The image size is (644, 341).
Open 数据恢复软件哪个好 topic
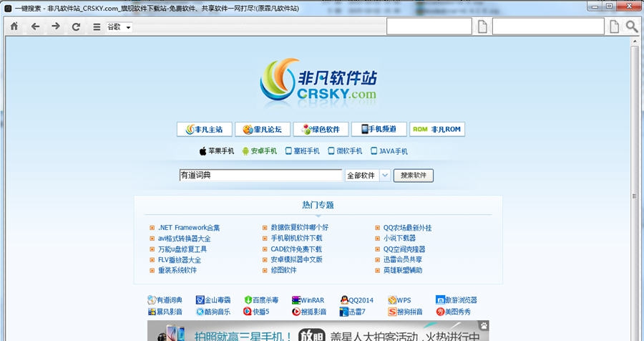click(299, 228)
